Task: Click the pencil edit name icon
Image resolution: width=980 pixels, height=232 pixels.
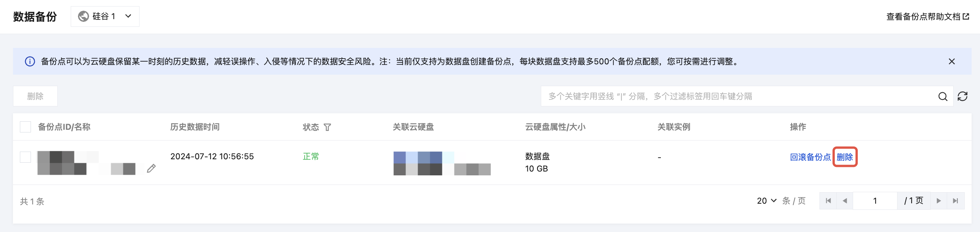Action: [x=151, y=168]
